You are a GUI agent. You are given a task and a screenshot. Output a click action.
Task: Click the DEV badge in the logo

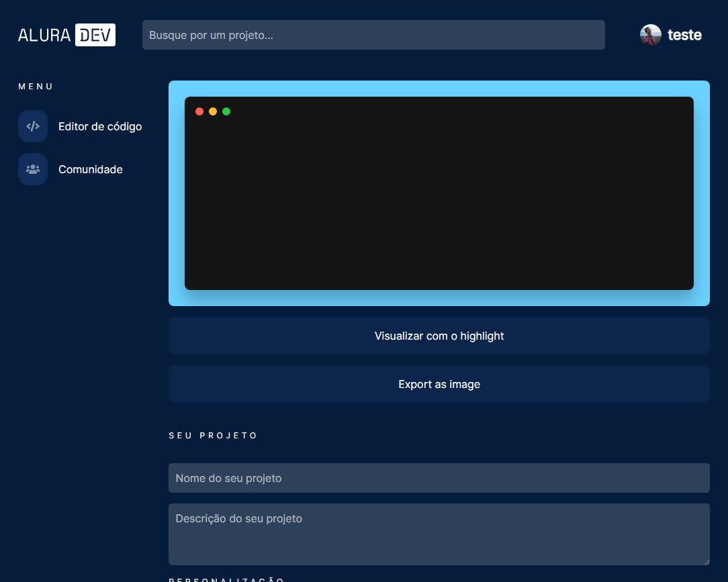pyautogui.click(x=94, y=35)
